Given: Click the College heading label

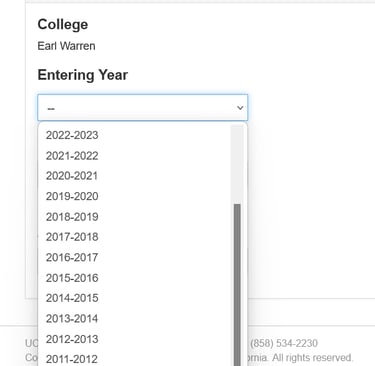Looking at the screenshot, I should 63,24.
